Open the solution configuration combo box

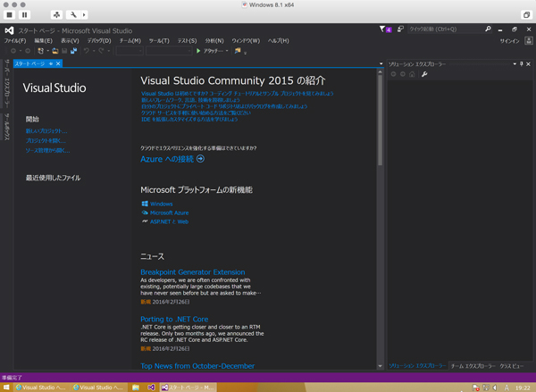pos(130,51)
